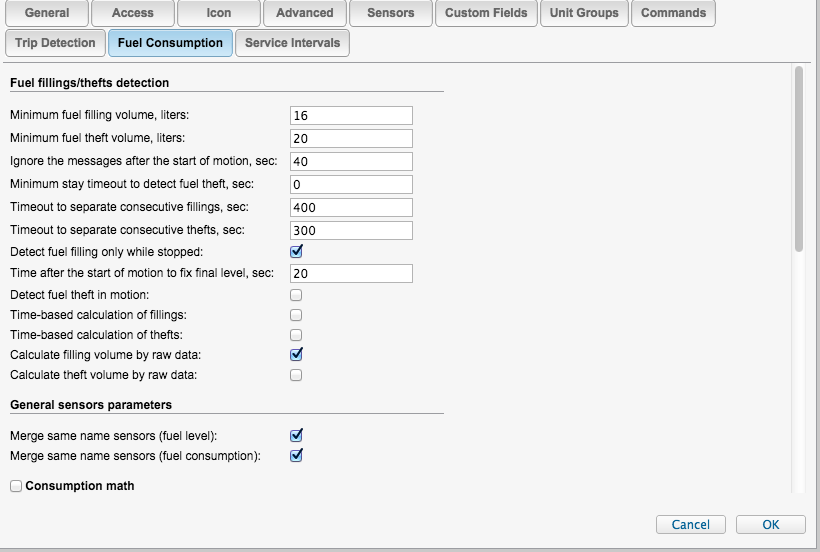
Task: Enable calculate theft volume by raw data
Action: coord(296,375)
